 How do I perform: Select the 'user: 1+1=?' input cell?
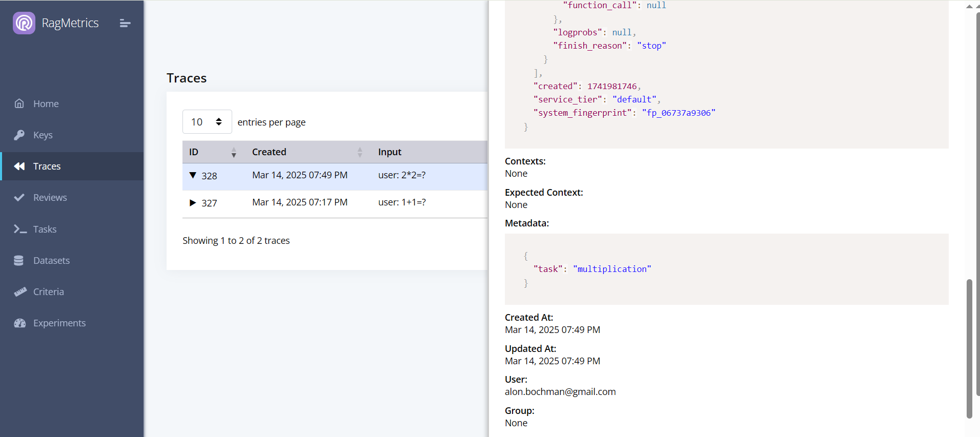[x=402, y=202]
